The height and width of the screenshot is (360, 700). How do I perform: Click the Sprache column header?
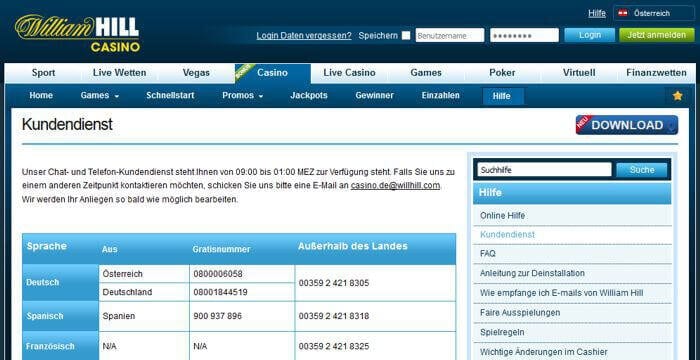coord(46,246)
